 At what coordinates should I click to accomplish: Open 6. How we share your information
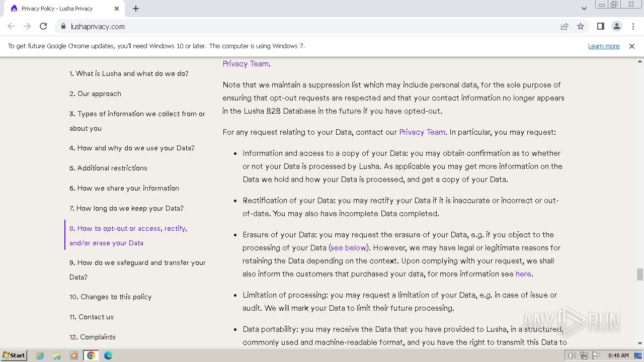[124, 188]
